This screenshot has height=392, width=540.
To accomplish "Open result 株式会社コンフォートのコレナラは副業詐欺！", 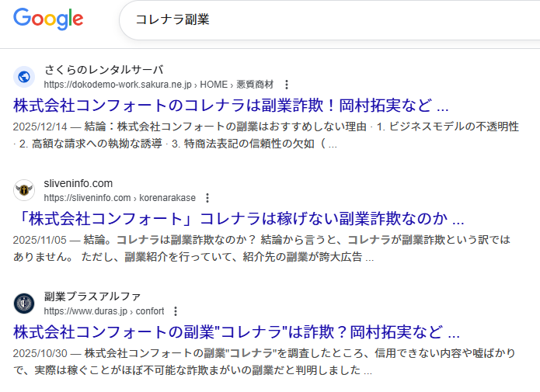I will click(x=231, y=106).
